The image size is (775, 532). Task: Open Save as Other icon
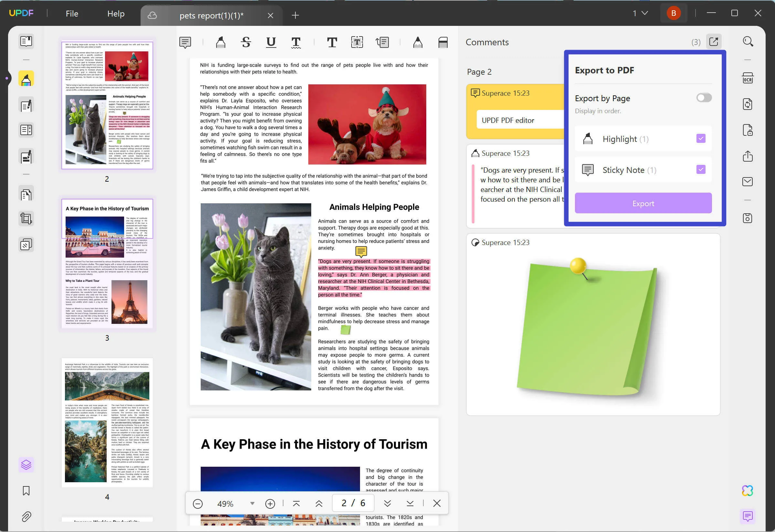pyautogui.click(x=748, y=218)
